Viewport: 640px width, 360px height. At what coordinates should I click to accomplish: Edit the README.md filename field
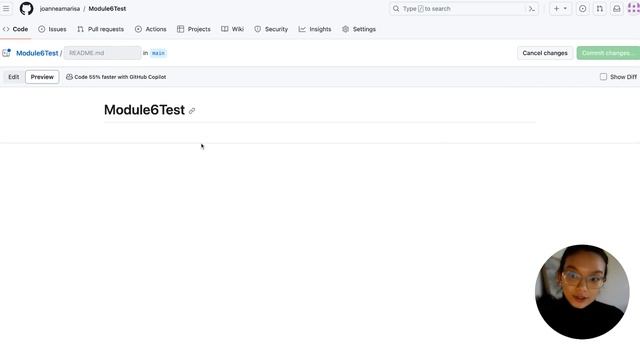(x=102, y=53)
